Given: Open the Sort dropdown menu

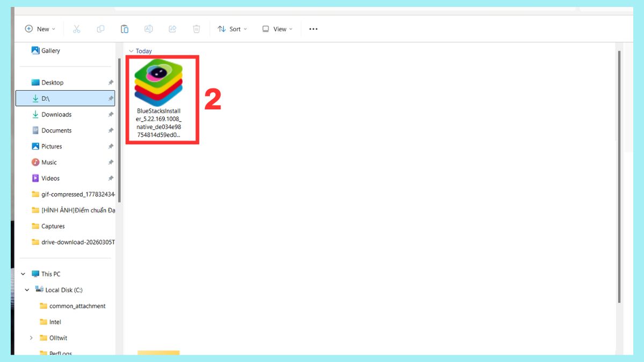Looking at the screenshot, I should (x=232, y=29).
